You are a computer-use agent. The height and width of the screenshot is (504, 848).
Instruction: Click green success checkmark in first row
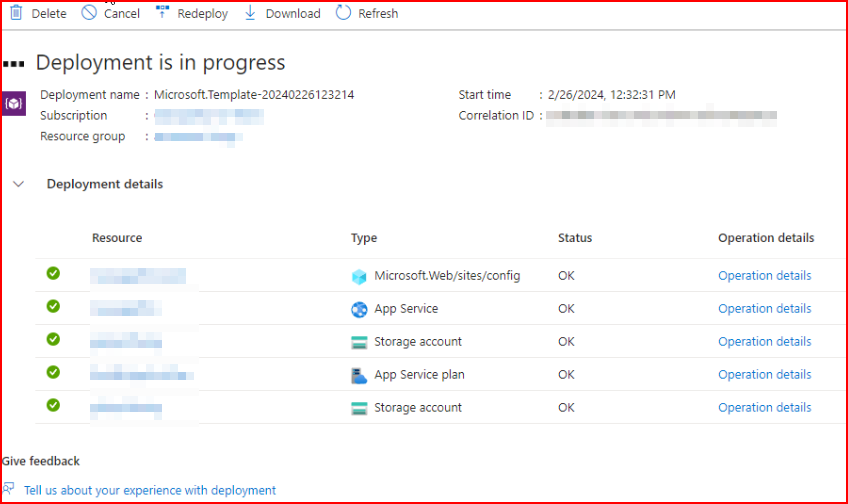tap(53, 273)
